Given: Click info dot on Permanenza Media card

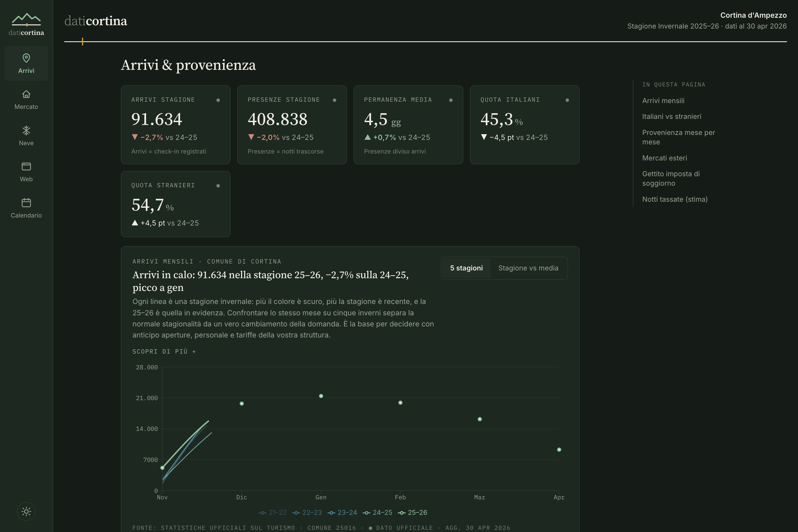Looking at the screenshot, I should click(451, 100).
